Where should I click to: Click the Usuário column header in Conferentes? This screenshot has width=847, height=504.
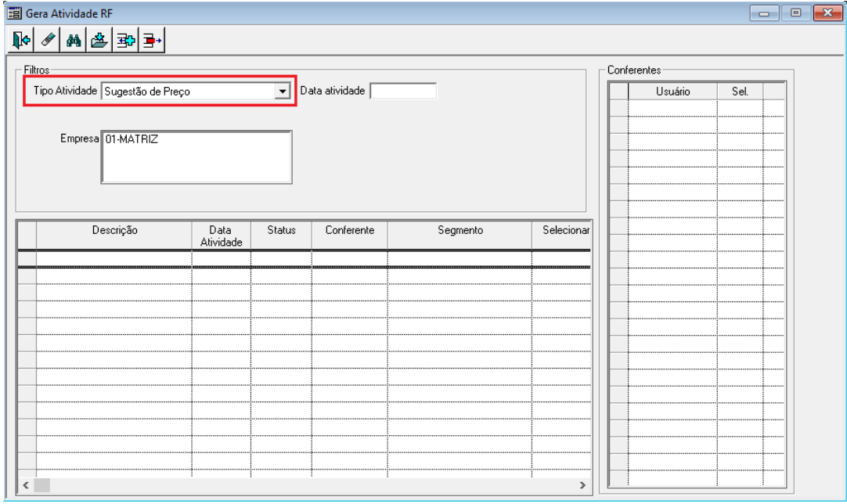click(x=672, y=92)
